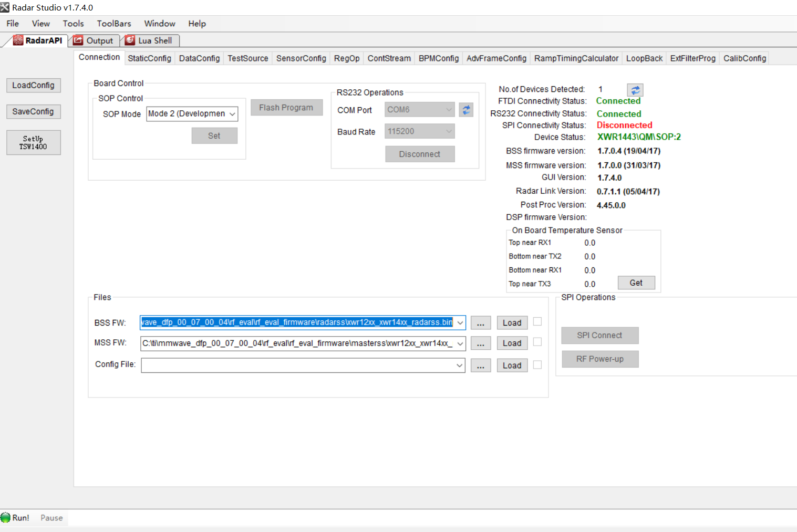Screen dimensions: 797x532
Task: Click the device status XWR1443\QM\SOP:2
Action: (x=639, y=137)
